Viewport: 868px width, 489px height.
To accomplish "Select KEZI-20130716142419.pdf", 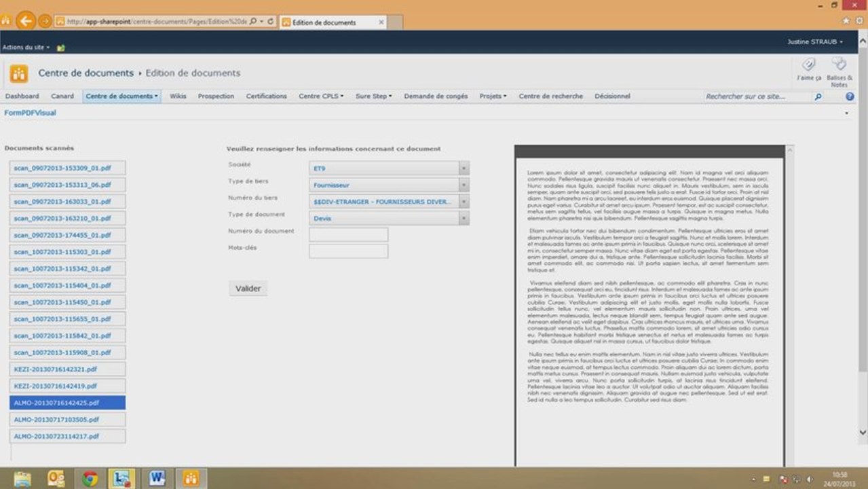I will (67, 386).
